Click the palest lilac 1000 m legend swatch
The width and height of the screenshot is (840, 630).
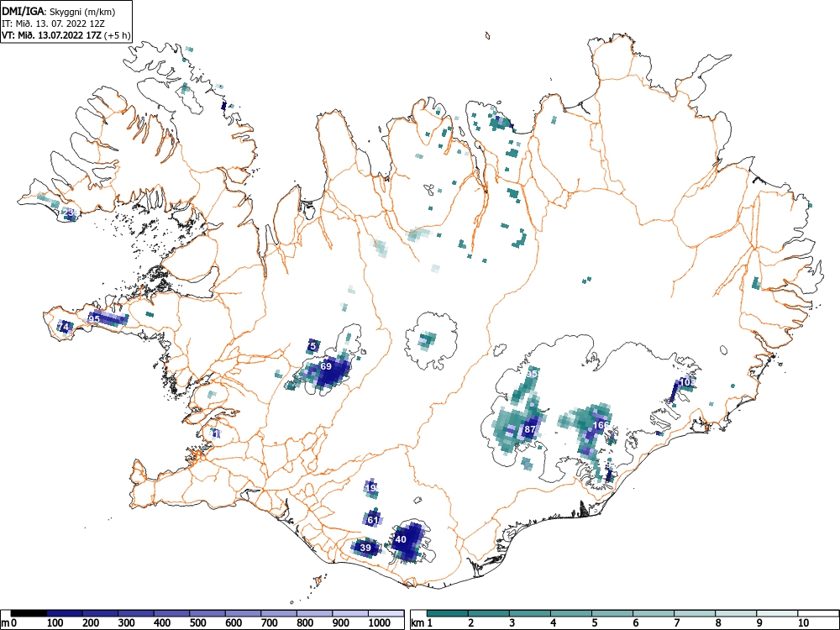pyautogui.click(x=386, y=613)
